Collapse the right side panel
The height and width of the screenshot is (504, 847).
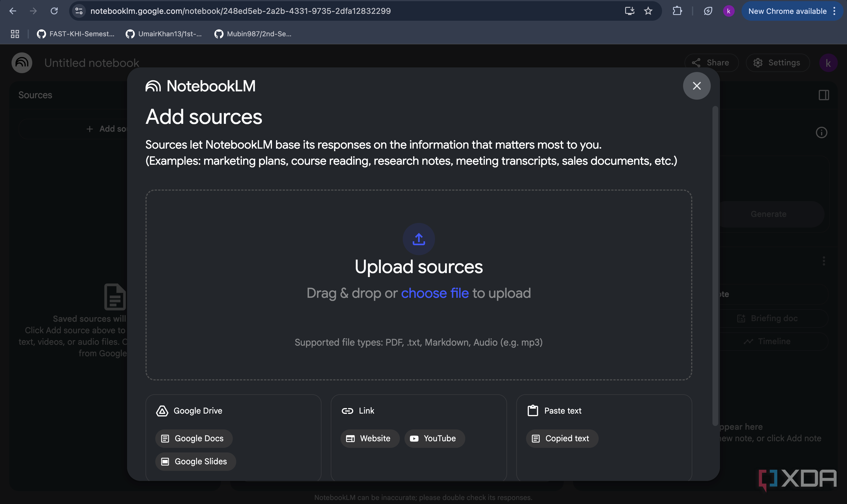tap(824, 95)
